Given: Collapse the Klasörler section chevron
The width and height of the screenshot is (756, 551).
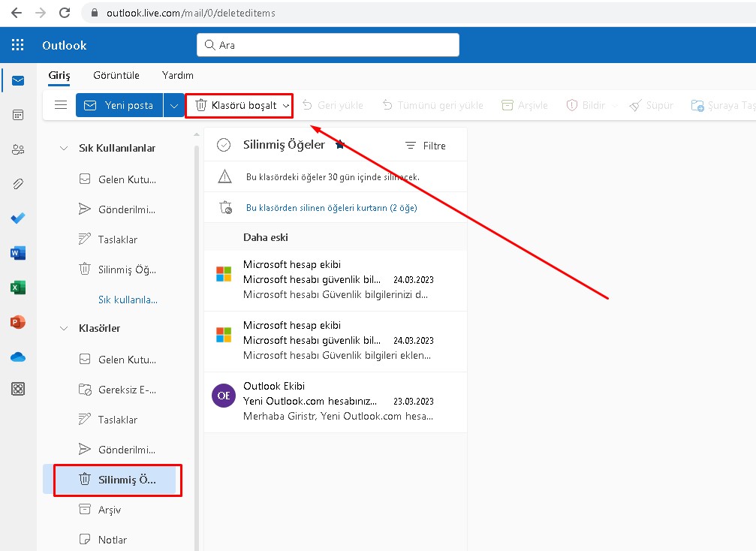Looking at the screenshot, I should click(x=64, y=328).
